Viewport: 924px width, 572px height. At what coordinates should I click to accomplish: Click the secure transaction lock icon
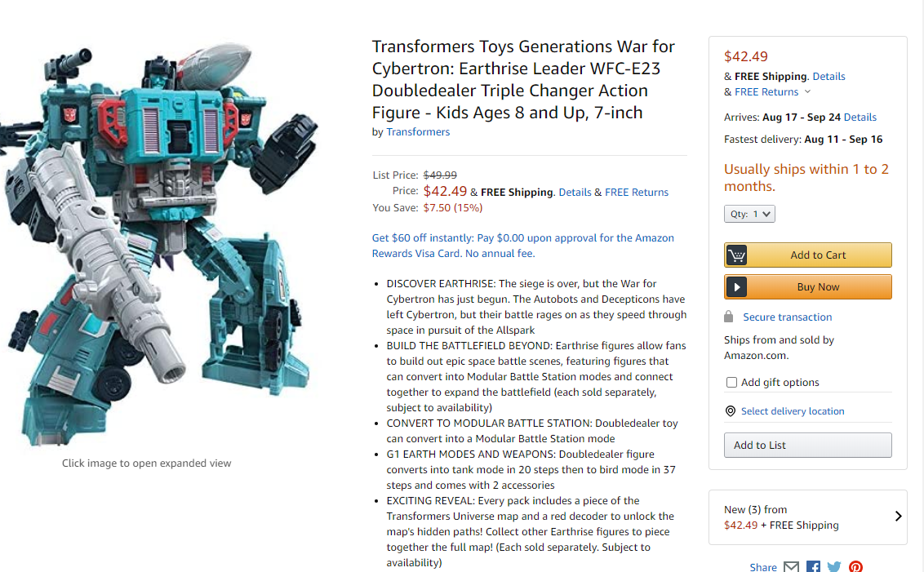(x=729, y=317)
